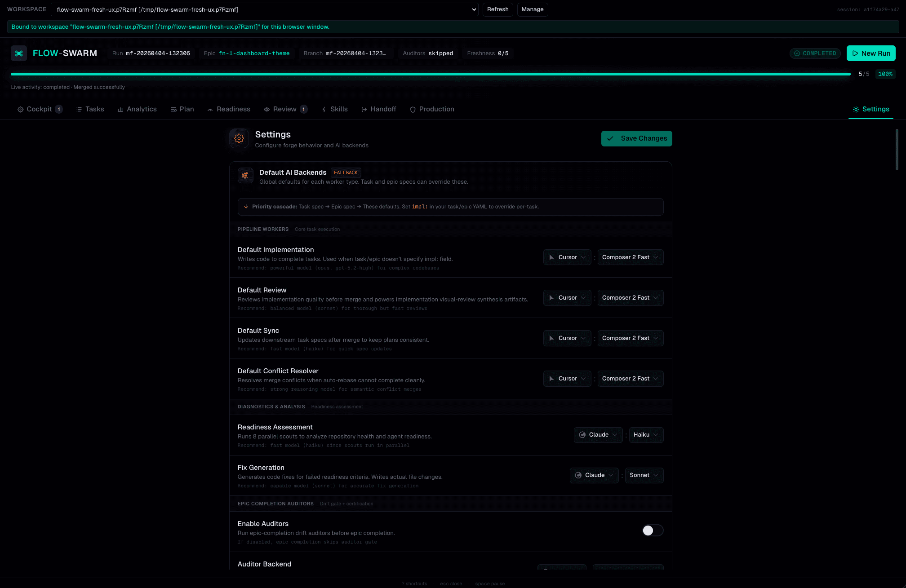906x588 pixels.
Task: Click the Settings tab sun icon
Action: (856, 110)
